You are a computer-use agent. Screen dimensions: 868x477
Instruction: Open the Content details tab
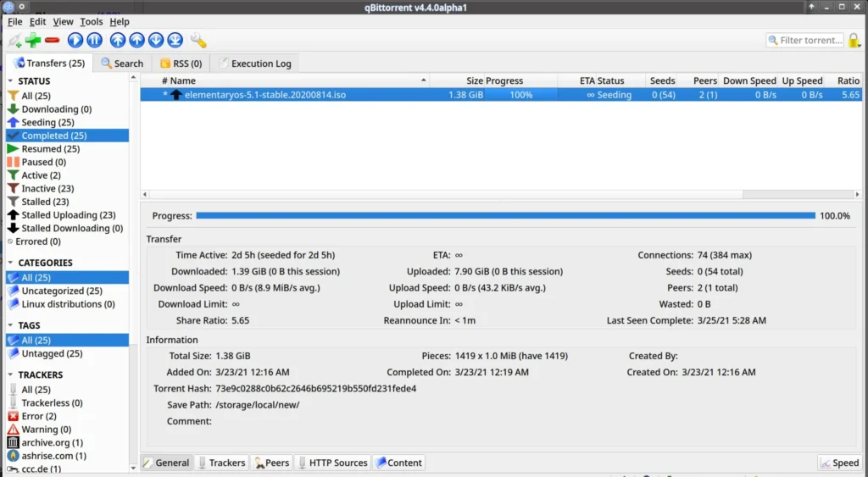[x=398, y=463]
